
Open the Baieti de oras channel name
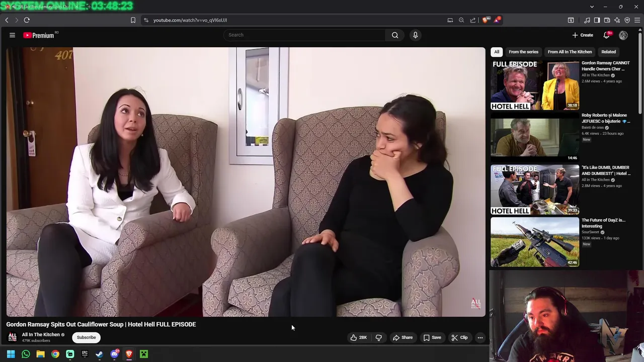pyautogui.click(x=593, y=128)
